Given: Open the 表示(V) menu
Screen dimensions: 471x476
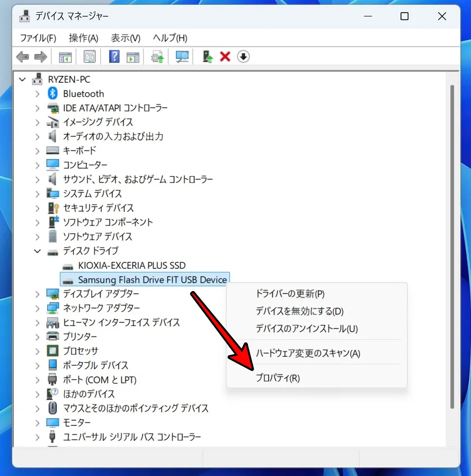Looking at the screenshot, I should coord(126,38).
